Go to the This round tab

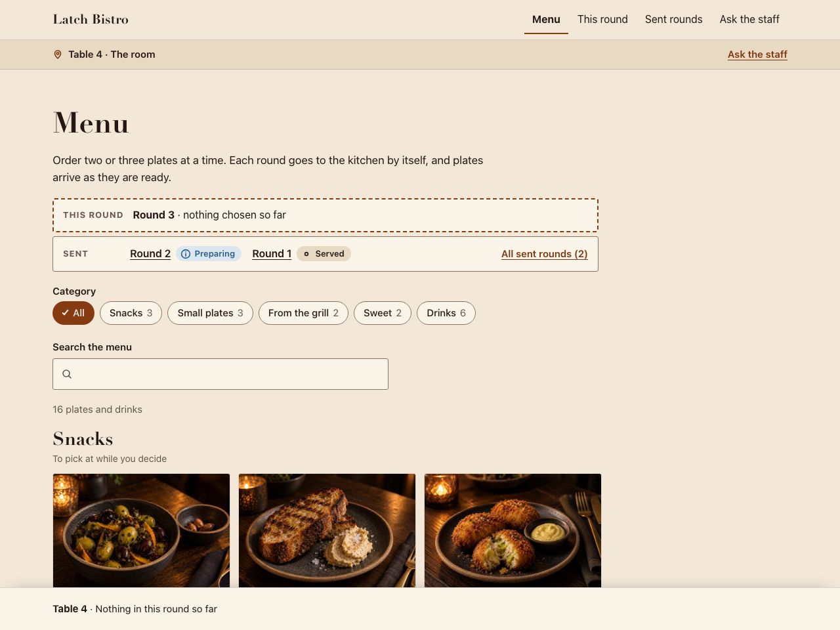(x=602, y=20)
